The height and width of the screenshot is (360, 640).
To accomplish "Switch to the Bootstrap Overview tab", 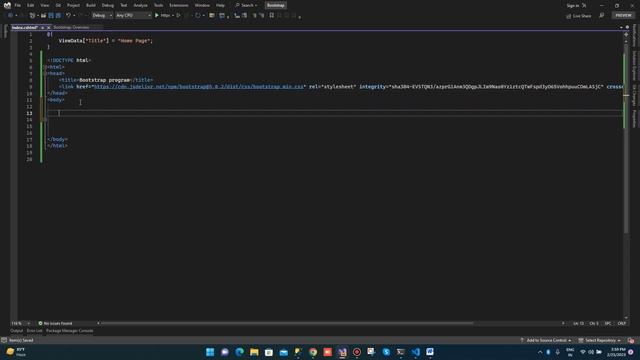I will tap(71, 27).
